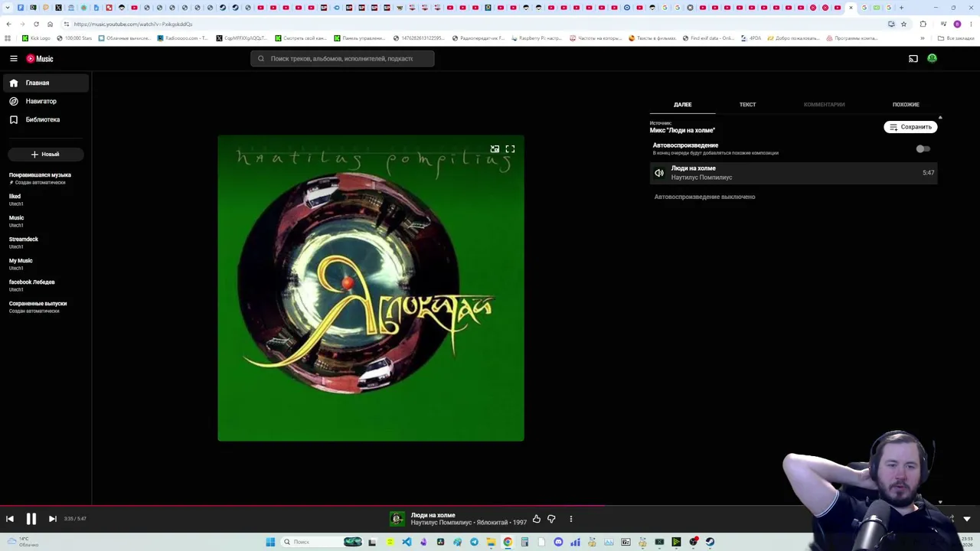This screenshot has height=551, width=980.
Task: Show more bookmarks via the overflow chevron
Action: pyautogui.click(x=923, y=38)
